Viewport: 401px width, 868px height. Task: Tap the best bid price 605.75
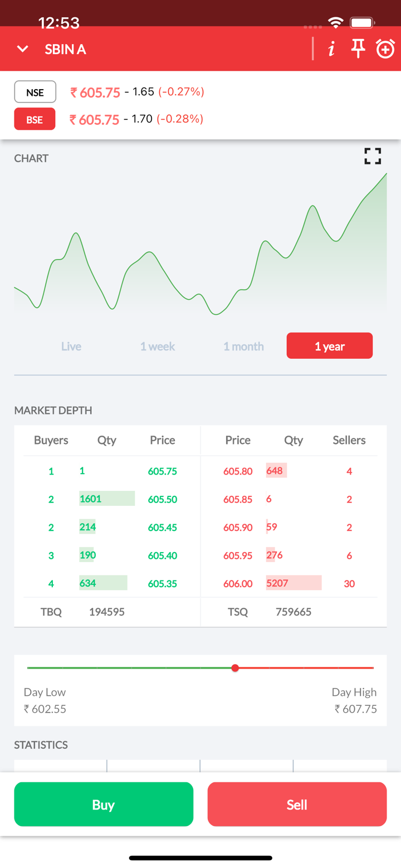coord(162,471)
